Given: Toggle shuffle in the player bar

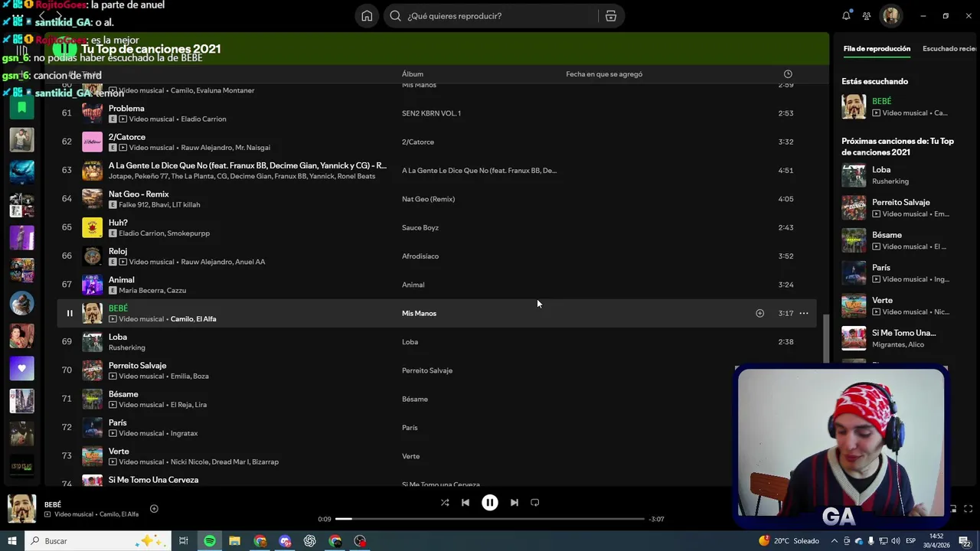Looking at the screenshot, I should tap(445, 503).
